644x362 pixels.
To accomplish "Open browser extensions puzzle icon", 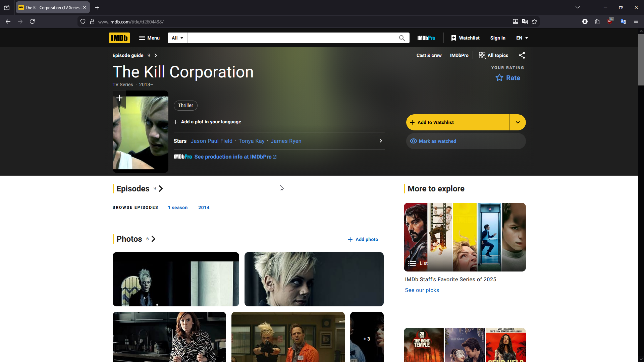I will [x=597, y=21].
